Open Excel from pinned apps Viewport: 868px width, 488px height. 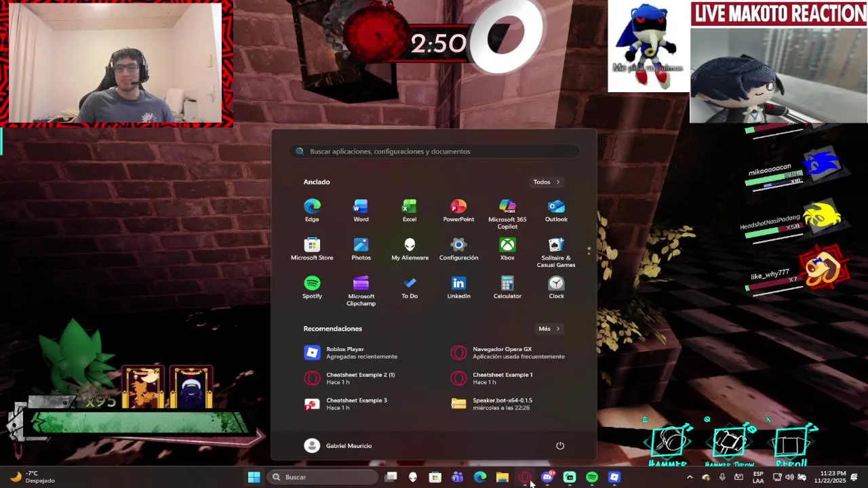410,210
